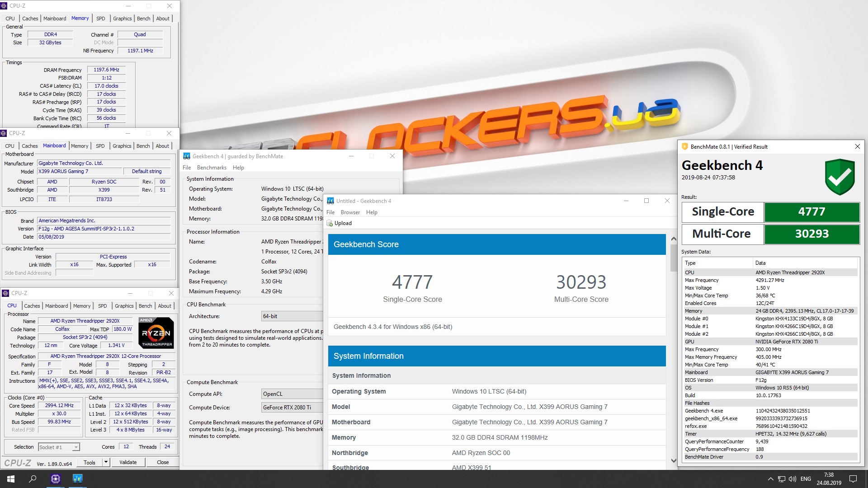The width and height of the screenshot is (868, 488).
Task: Open Compute Device GeForce RTX dropdown
Action: click(292, 408)
